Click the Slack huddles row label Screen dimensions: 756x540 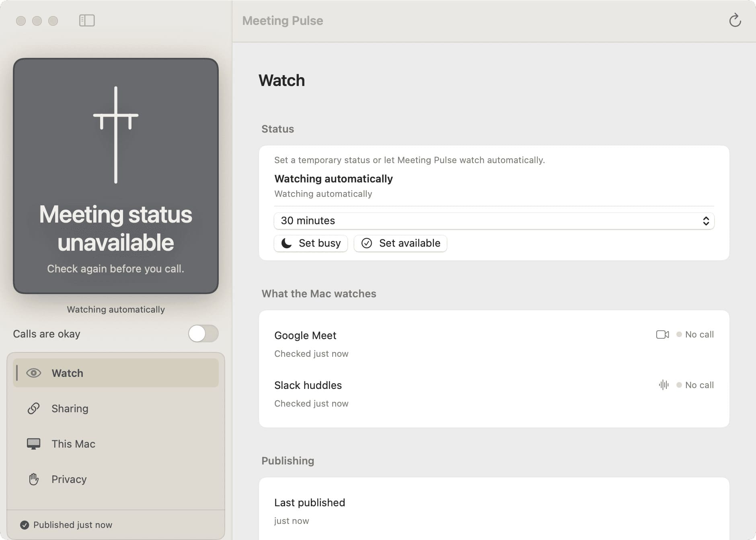[308, 385]
